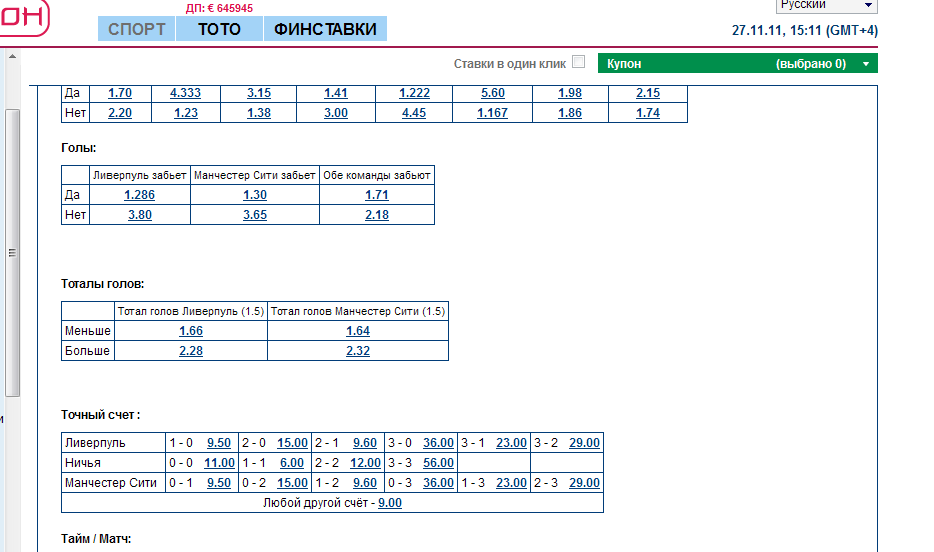The height and width of the screenshot is (552, 934).
Task: Open the Русский language dropdown
Action: coord(826,5)
